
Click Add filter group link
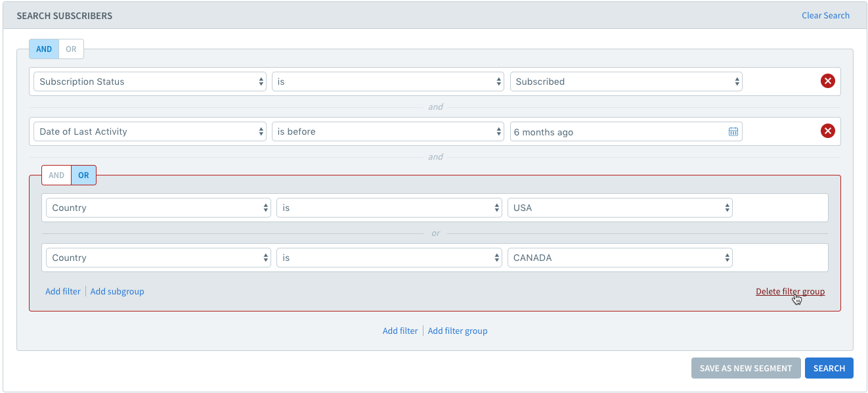[x=458, y=331]
